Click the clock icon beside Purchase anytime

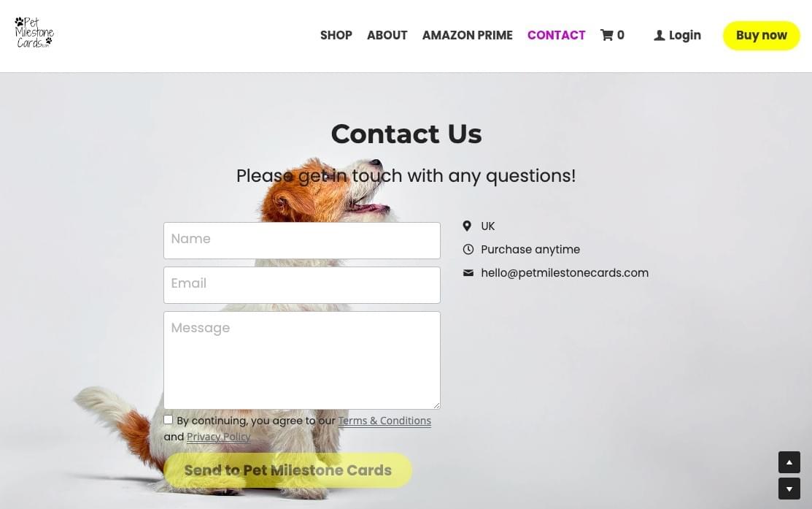click(468, 249)
